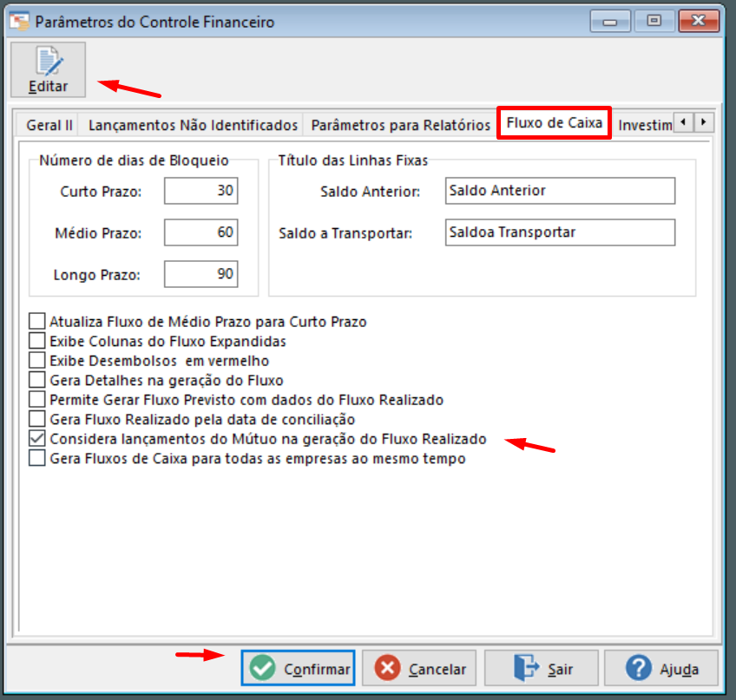Close the Parâmetros do Controle Financeiro window
The width and height of the screenshot is (736, 700).
tap(699, 21)
